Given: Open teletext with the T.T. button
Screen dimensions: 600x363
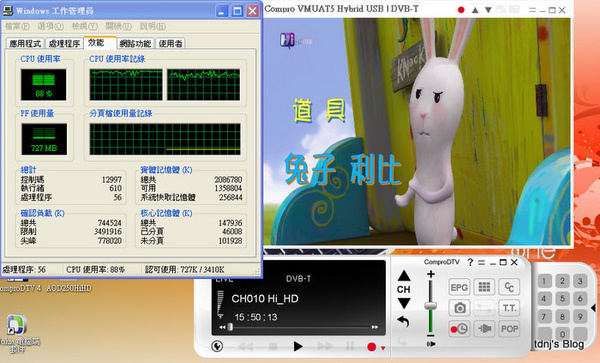Looking at the screenshot, I should 509,308.
